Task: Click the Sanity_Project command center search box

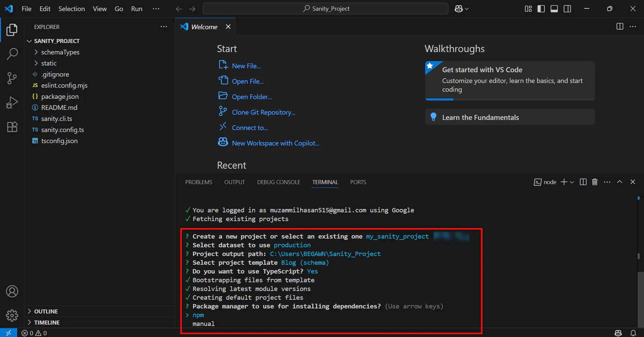Action: pyautogui.click(x=325, y=9)
